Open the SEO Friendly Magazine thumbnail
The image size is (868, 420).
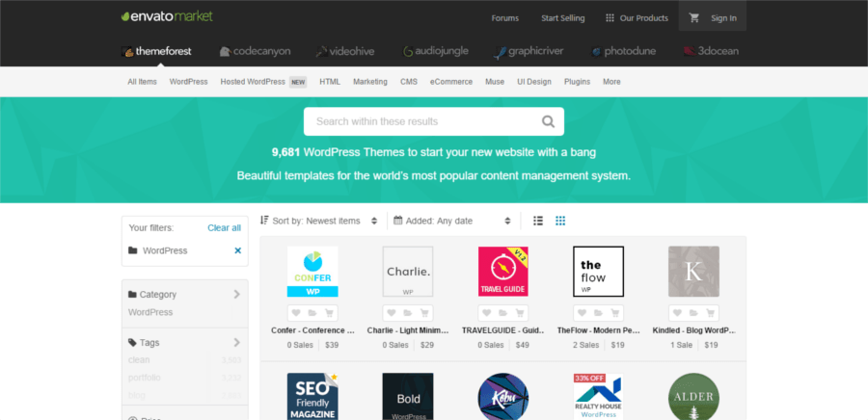312,396
